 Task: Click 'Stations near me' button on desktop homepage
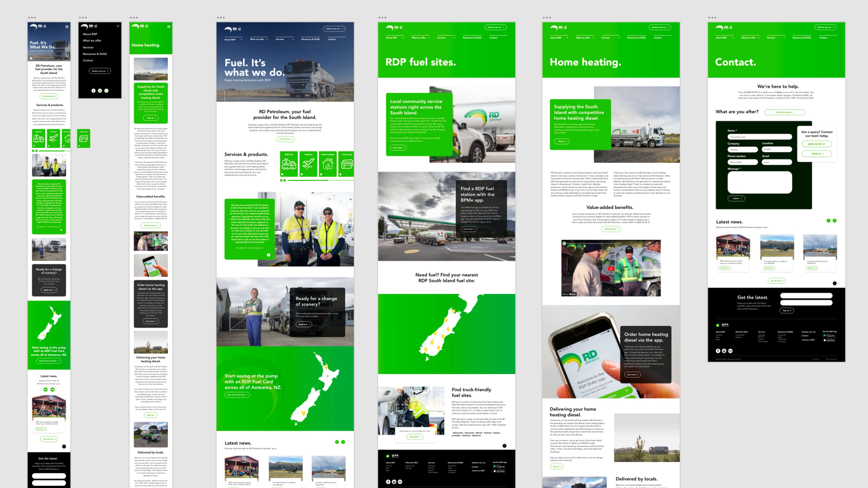pyautogui.click(x=334, y=29)
